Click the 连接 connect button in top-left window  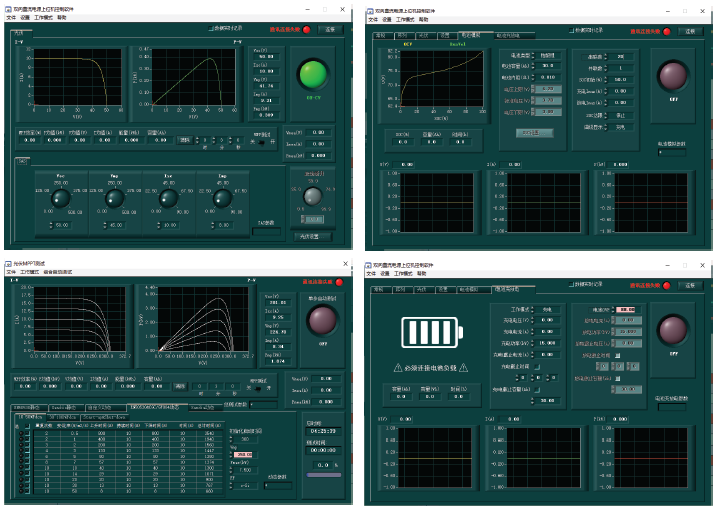tap(332, 30)
